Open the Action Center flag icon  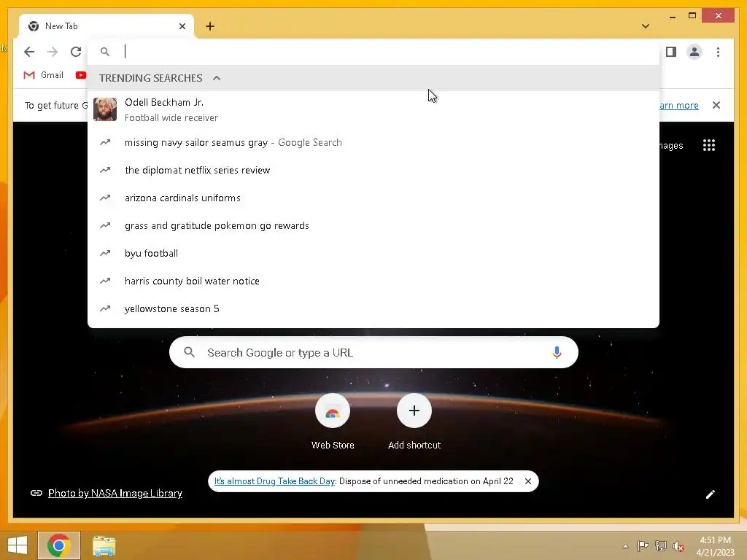coord(643,546)
